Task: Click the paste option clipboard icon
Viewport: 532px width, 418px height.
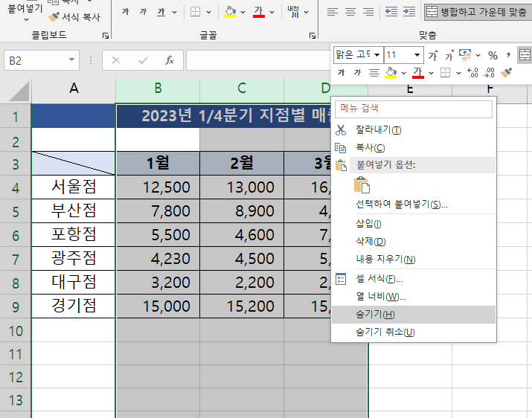Action: pyautogui.click(x=362, y=185)
